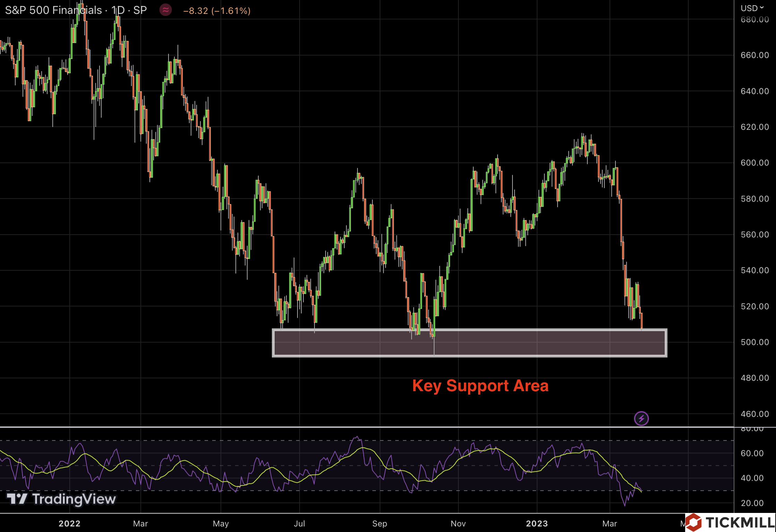Screen dimensions: 776x532
Task: Click the 460.00 price scale label
Action: coord(755,414)
